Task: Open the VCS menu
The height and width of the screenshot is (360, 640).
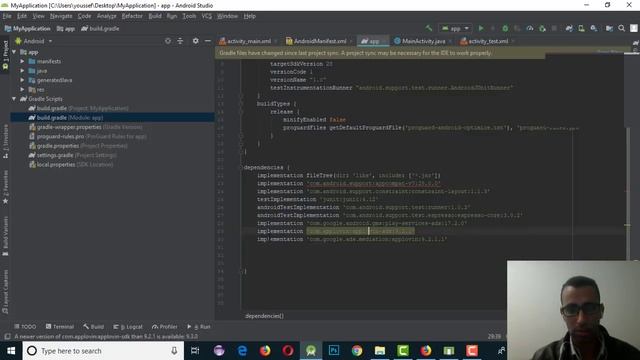Action: point(207,16)
